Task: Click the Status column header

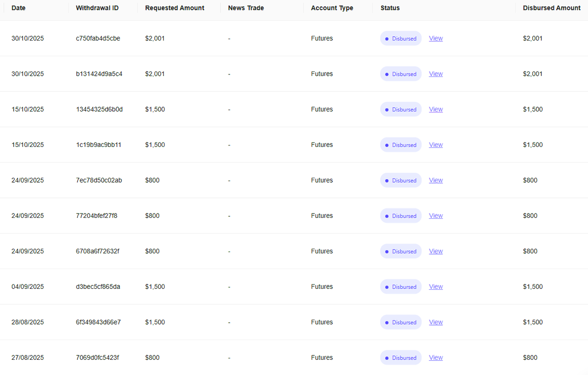Action: coord(390,8)
